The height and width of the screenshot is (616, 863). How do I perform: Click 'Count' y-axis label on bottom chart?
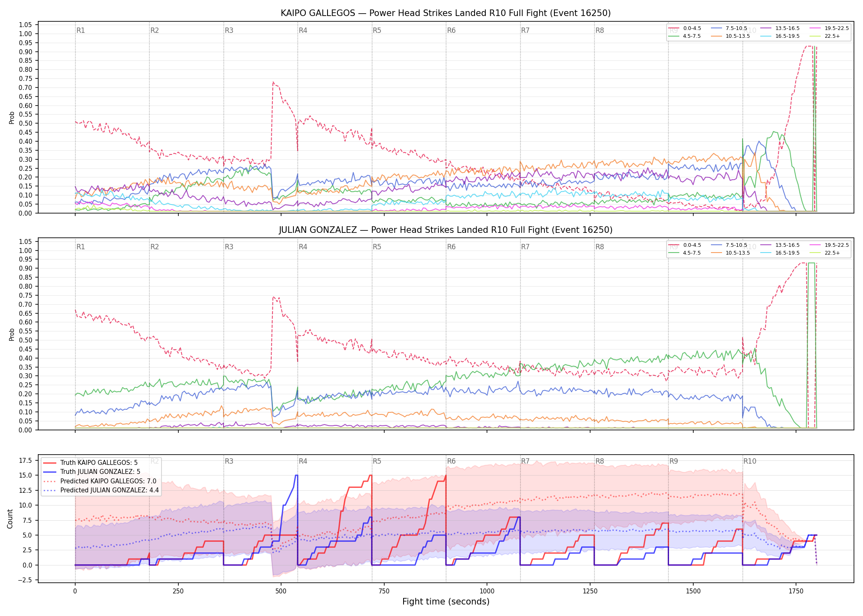click(x=10, y=519)
